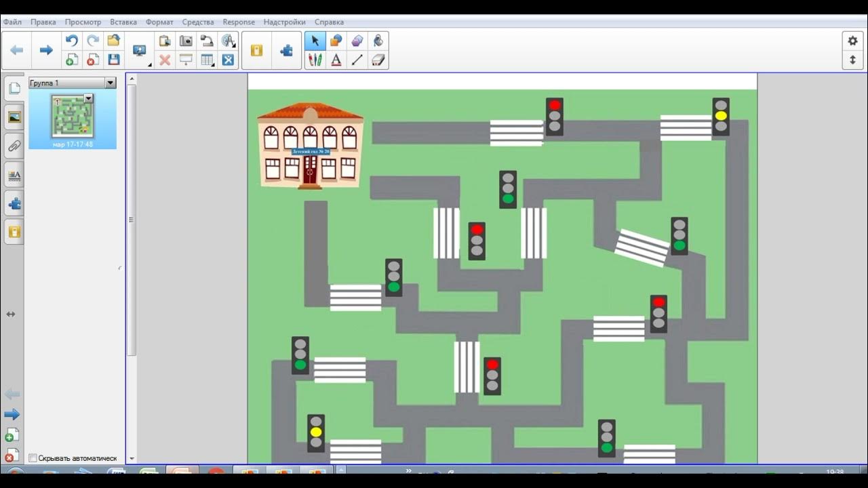Image resolution: width=868 pixels, height=488 pixels.
Task: Choose the Text tool with letter A
Action: [336, 60]
